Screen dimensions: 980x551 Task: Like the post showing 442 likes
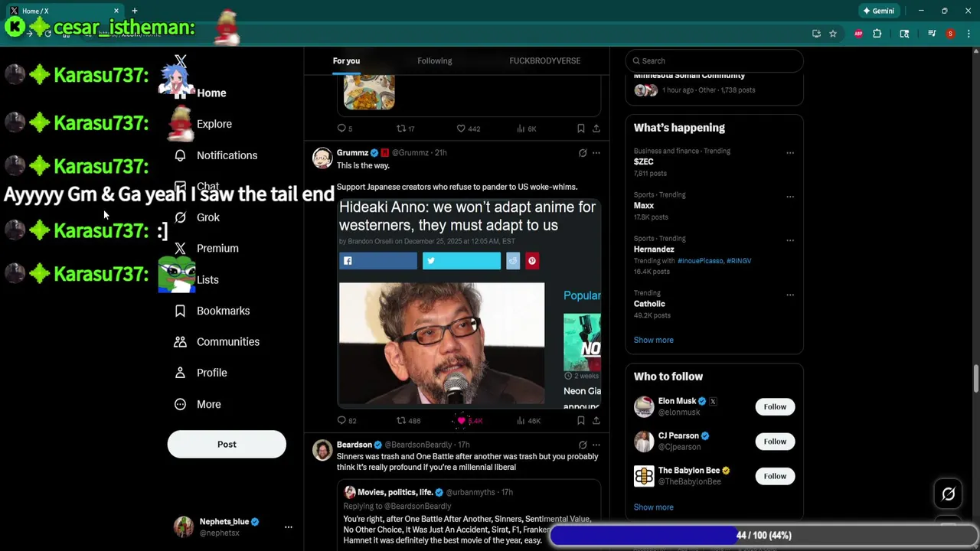[468, 129]
